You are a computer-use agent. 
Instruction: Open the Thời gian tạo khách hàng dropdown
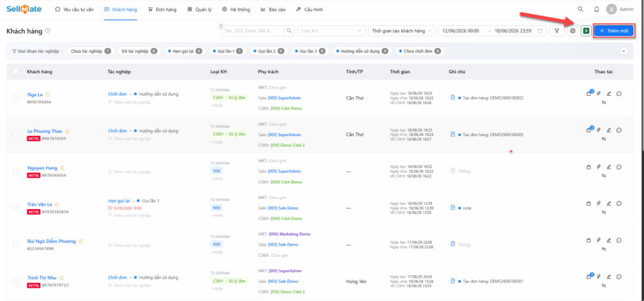point(402,30)
